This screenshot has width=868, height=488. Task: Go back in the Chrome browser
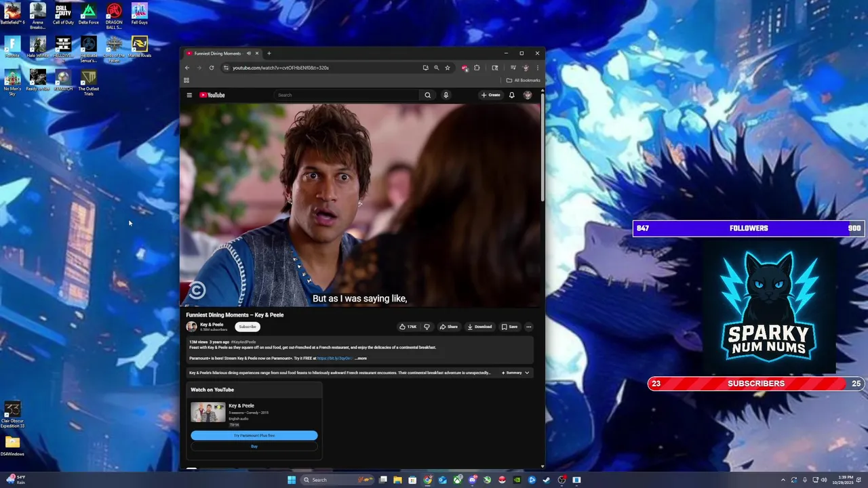click(x=187, y=68)
